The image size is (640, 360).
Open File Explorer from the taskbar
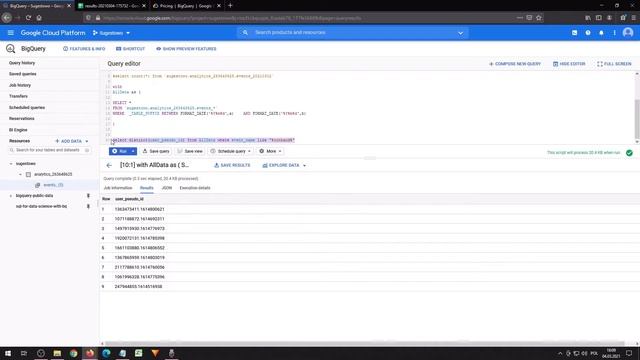coord(57,353)
